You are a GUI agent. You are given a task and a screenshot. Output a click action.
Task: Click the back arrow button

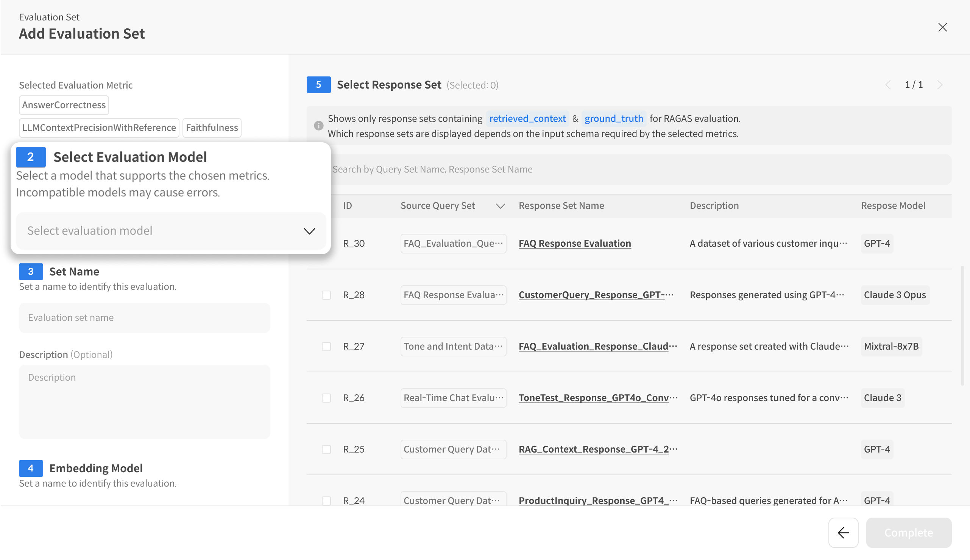click(843, 532)
